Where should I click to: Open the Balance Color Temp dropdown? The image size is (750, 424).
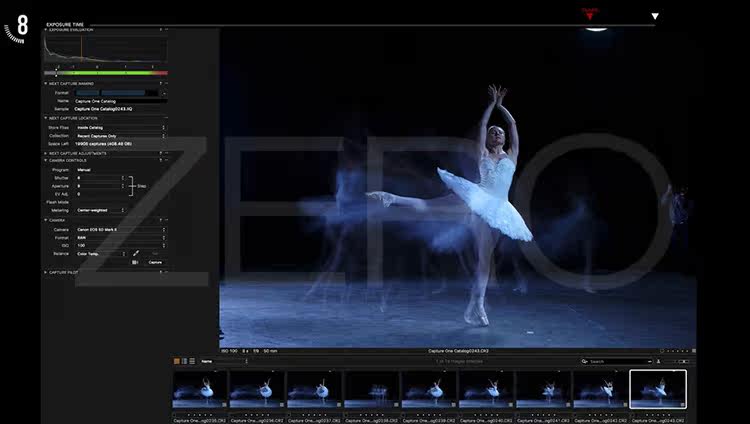coord(100,254)
